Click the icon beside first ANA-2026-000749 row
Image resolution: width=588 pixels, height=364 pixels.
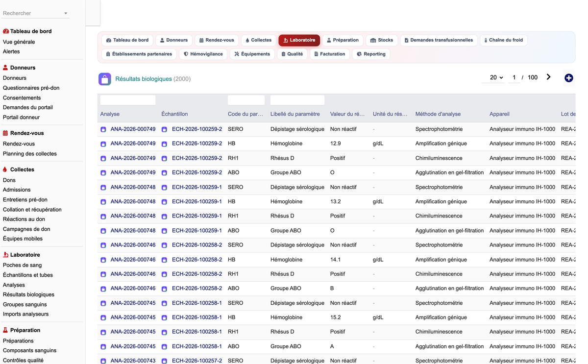(x=103, y=129)
